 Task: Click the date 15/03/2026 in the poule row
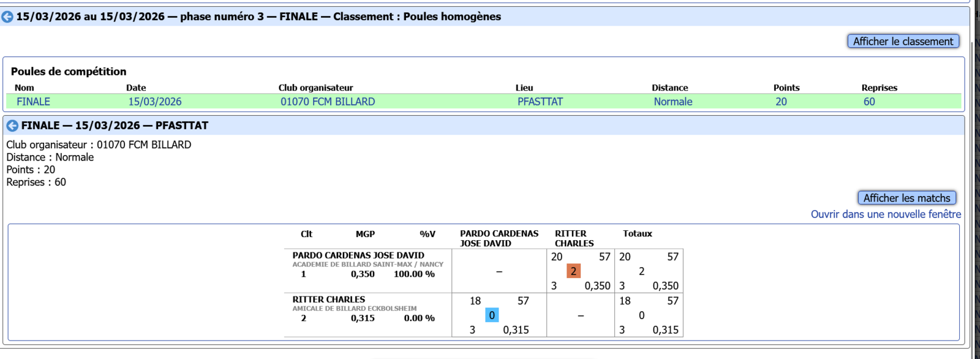[155, 102]
